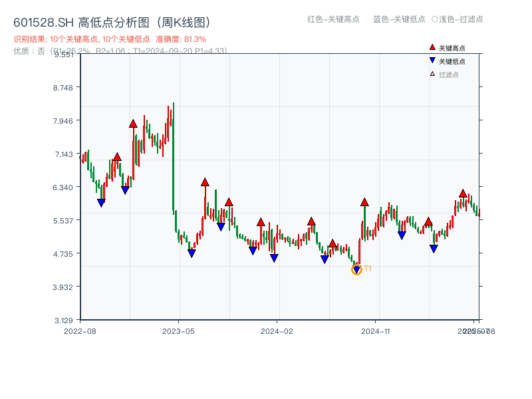Click the red triangle marker above the 2024-11 rally
532x399 pixels.
tap(363, 203)
